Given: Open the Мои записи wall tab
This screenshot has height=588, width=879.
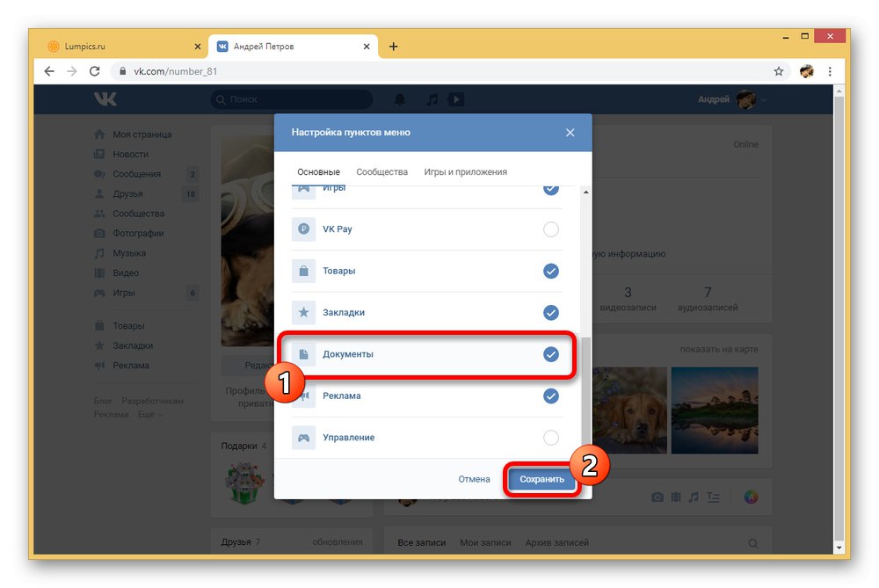Looking at the screenshot, I should [x=485, y=542].
